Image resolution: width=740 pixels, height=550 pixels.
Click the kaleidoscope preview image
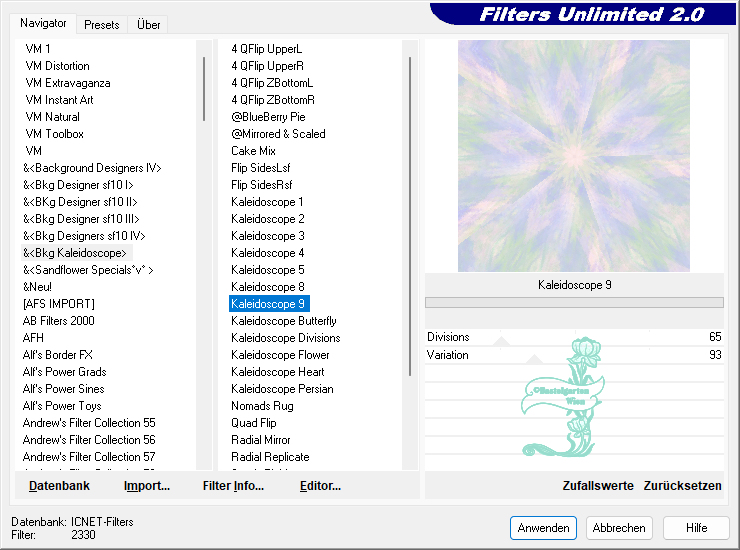click(x=573, y=156)
